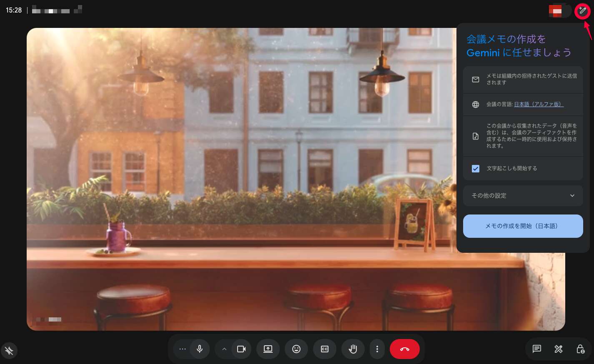Viewport: 594px width, 364px height.
Task: Click メモの作成を開始（日本語）button
Action: tap(523, 226)
